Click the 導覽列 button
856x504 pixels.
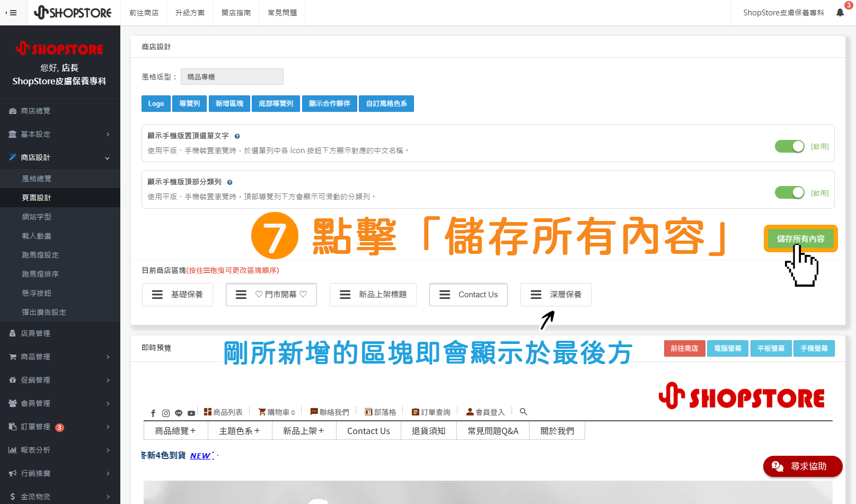tap(189, 104)
